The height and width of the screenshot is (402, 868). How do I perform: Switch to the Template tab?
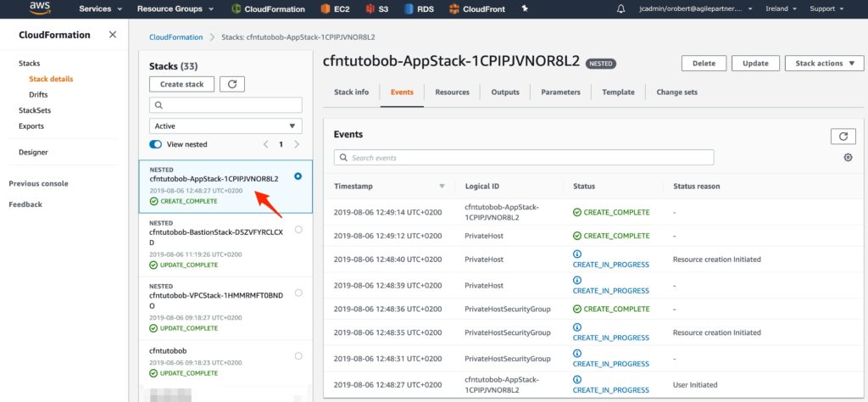(618, 92)
